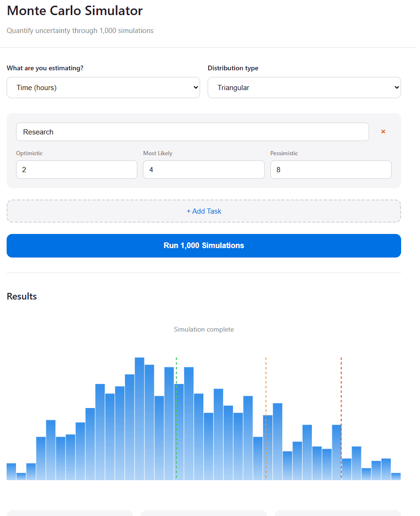Edit the Research task name field
420x516 pixels.
click(193, 132)
